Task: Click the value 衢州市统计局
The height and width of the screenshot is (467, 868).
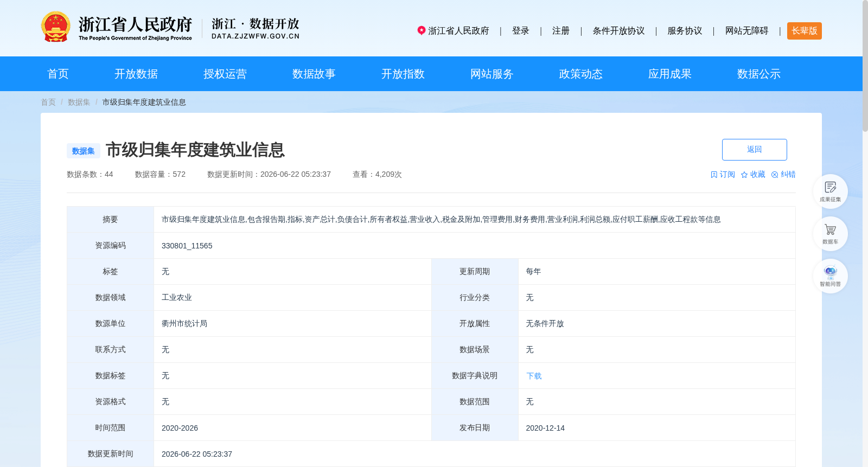Action: (184, 324)
